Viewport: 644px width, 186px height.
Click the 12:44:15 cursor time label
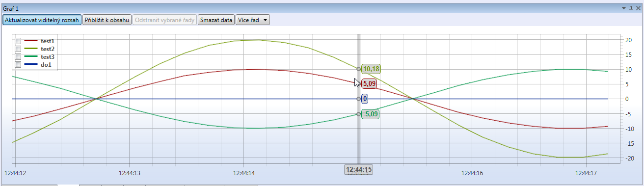[359, 170]
